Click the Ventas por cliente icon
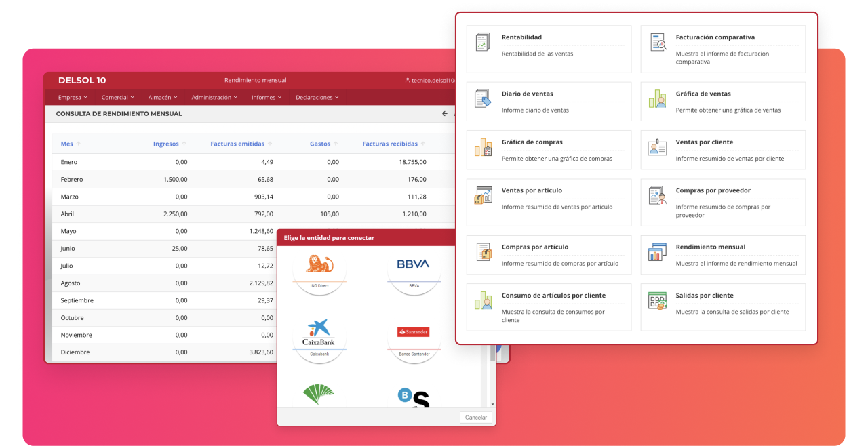Viewport: 868px width, 446px height. click(x=658, y=147)
